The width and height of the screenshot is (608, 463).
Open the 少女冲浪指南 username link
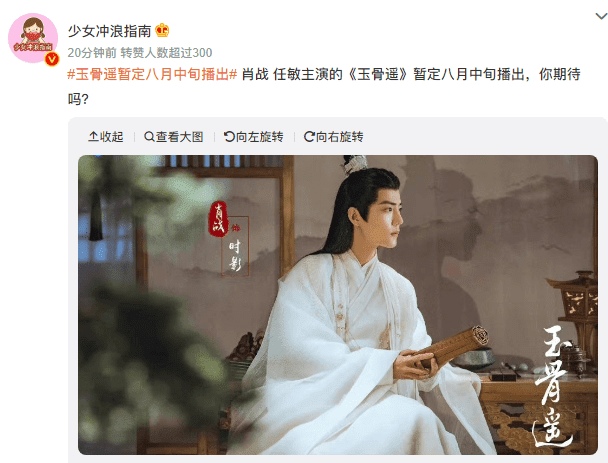pyautogui.click(x=109, y=31)
